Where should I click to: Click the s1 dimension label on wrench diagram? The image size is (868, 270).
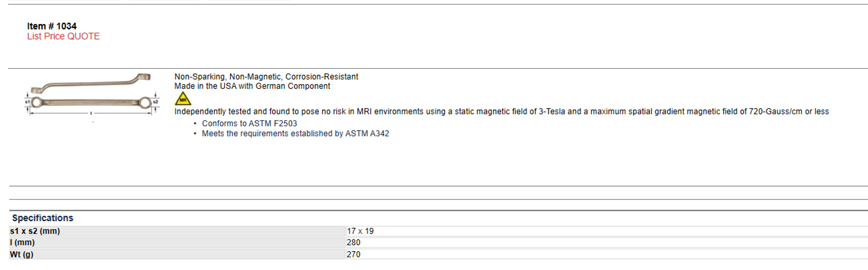(x=28, y=102)
